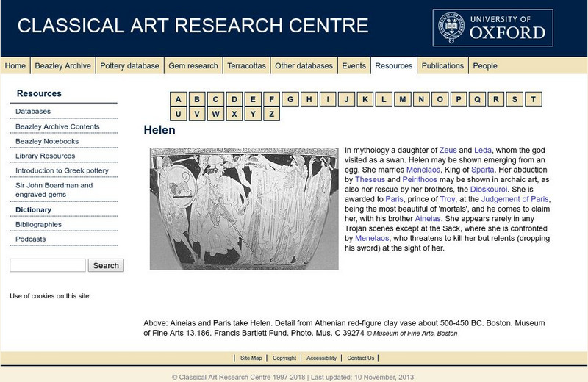Viewport: 588px width, 382px height.
Task: Open the Gem research tab
Action: coord(193,66)
